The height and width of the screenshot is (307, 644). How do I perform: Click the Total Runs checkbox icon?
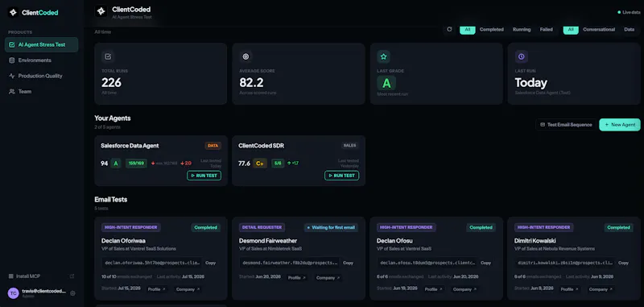click(x=108, y=56)
